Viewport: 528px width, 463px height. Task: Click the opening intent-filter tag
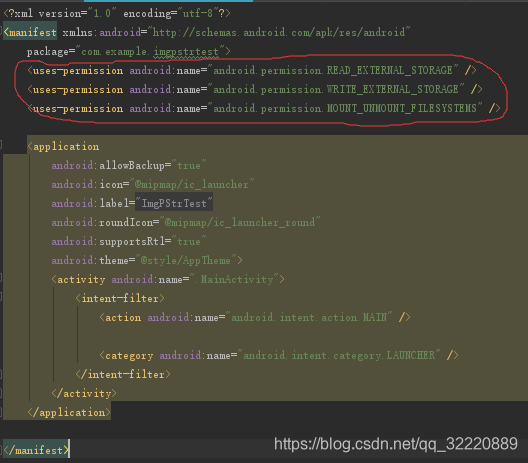(x=120, y=298)
